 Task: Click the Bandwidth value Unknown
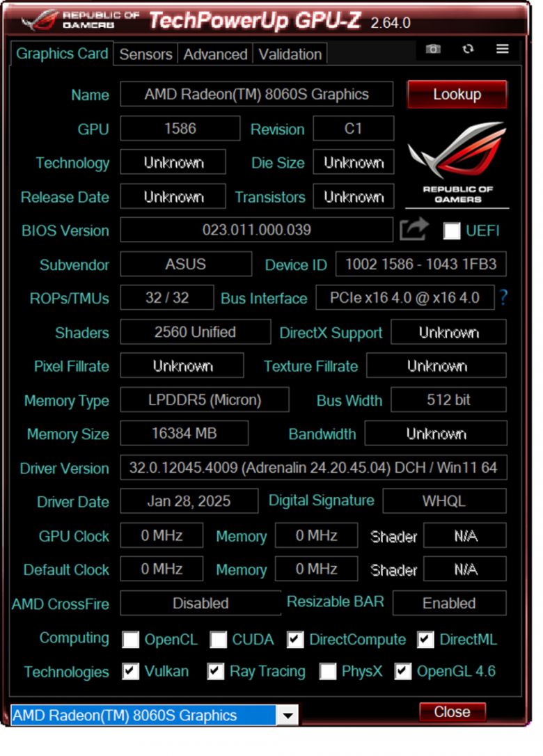click(436, 433)
